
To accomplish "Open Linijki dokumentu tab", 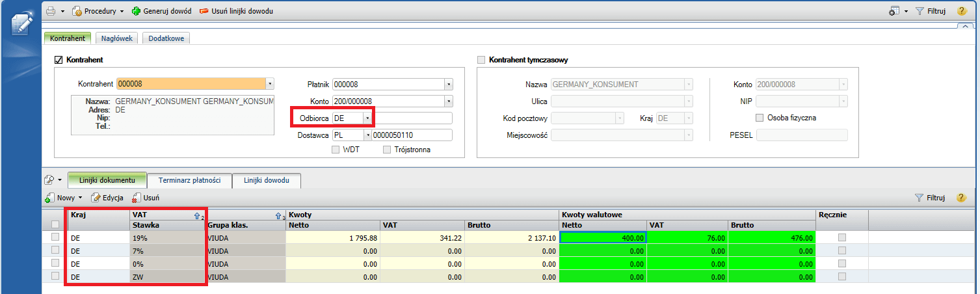I will (107, 180).
